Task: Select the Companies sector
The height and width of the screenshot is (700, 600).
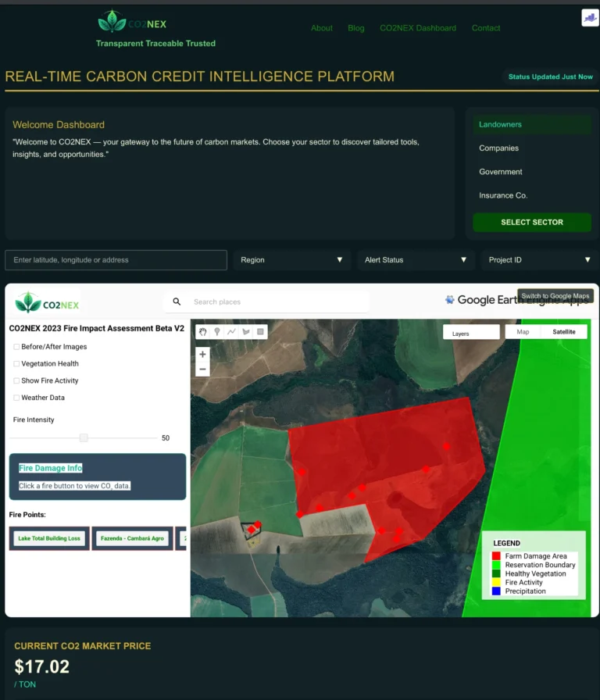Action: 532,148
